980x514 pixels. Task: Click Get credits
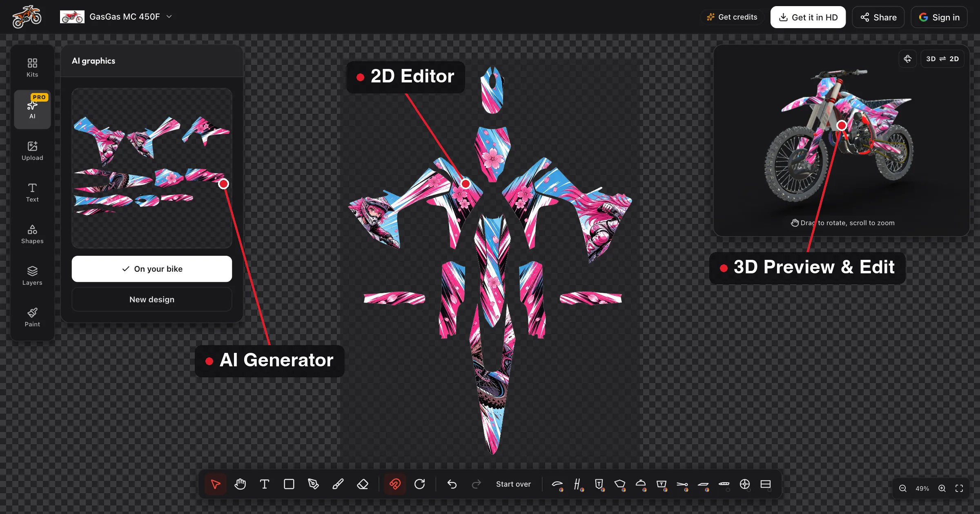pyautogui.click(x=732, y=17)
